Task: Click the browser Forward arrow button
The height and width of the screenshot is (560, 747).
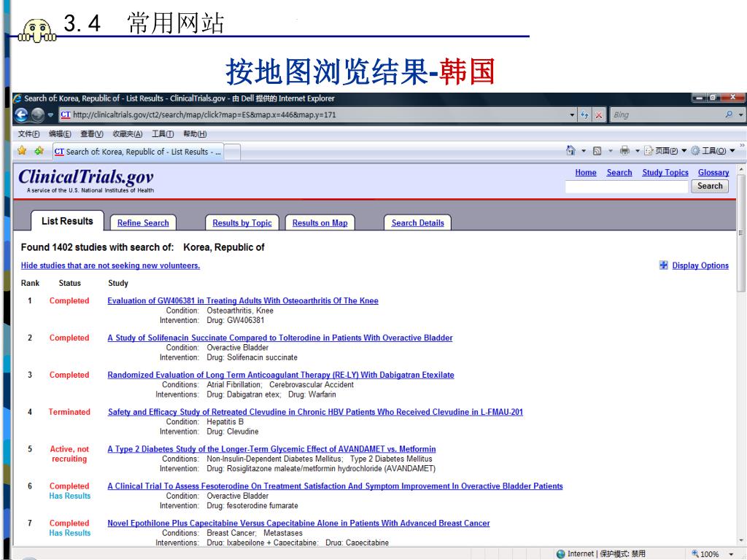Action: [38, 114]
